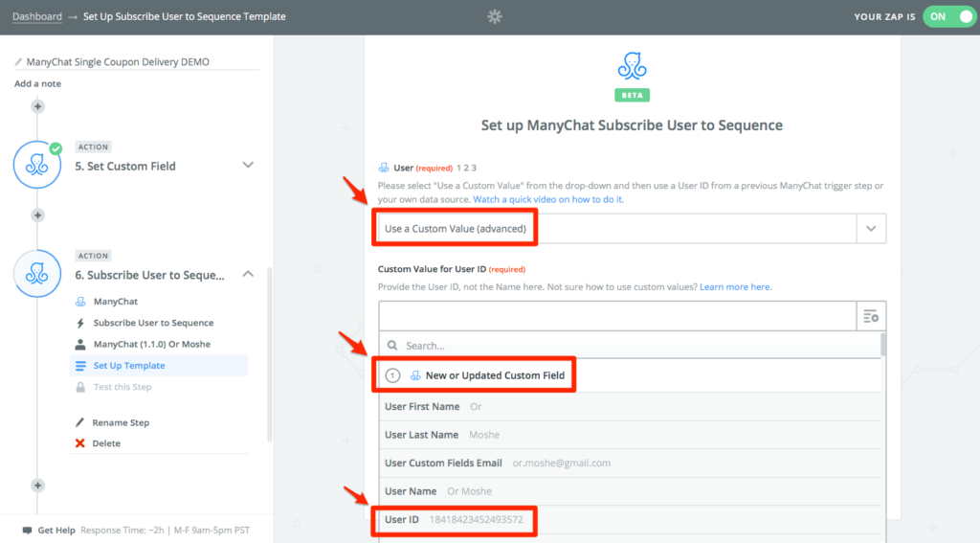Image resolution: width=980 pixels, height=543 pixels.
Task: Focus the Custom Value for User ID field
Action: [617, 317]
